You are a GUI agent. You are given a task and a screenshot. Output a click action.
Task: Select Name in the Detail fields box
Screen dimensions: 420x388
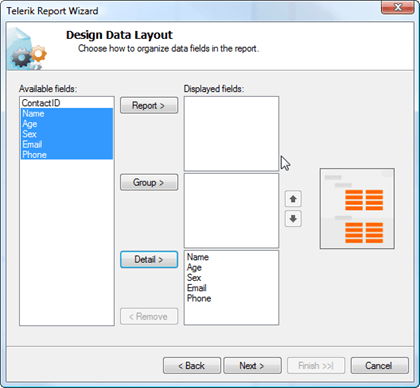click(231, 257)
